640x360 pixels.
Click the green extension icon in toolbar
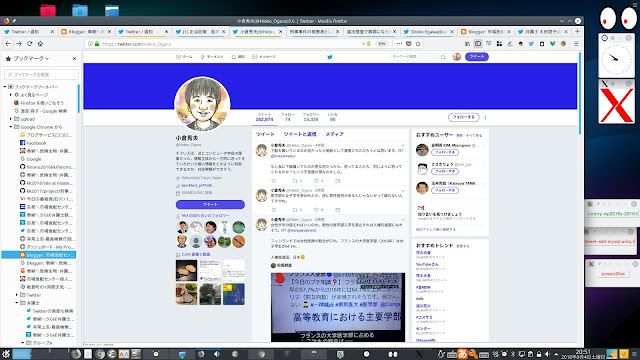(552, 44)
